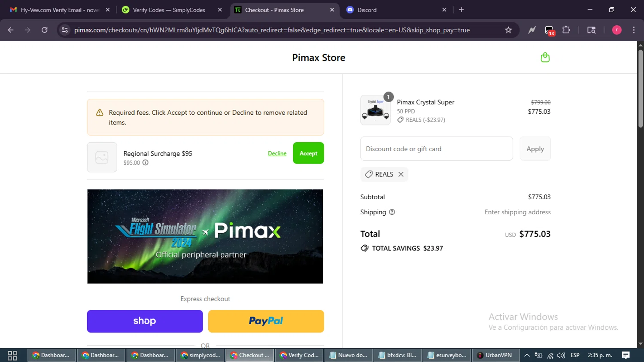Click the scrollbar down arrow
The image size is (644, 362).
[x=641, y=344]
